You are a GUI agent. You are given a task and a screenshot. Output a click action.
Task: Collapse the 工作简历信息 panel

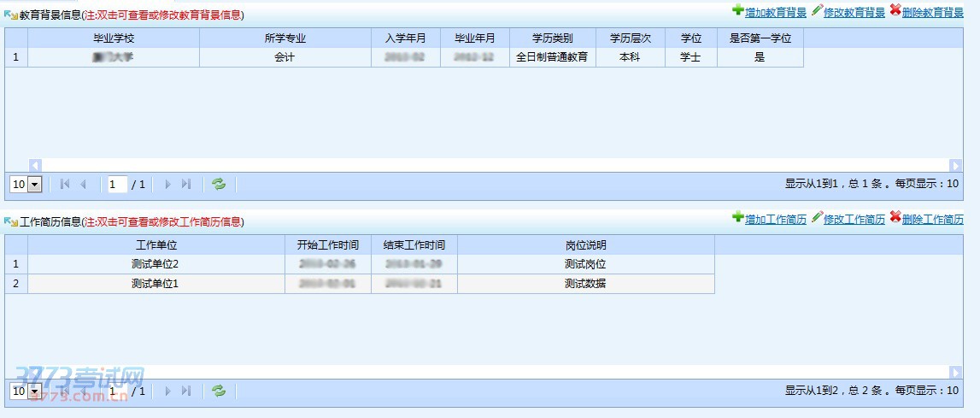[11, 221]
